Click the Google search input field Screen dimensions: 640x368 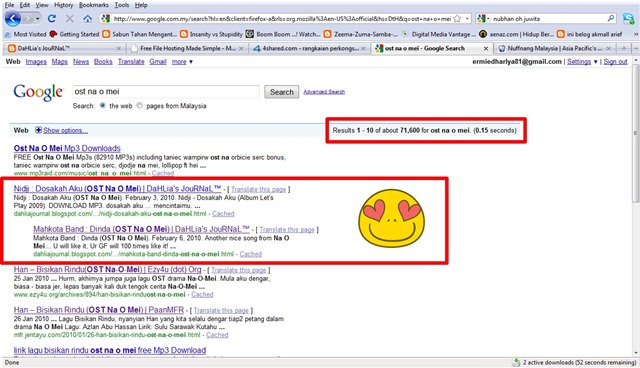(x=166, y=91)
